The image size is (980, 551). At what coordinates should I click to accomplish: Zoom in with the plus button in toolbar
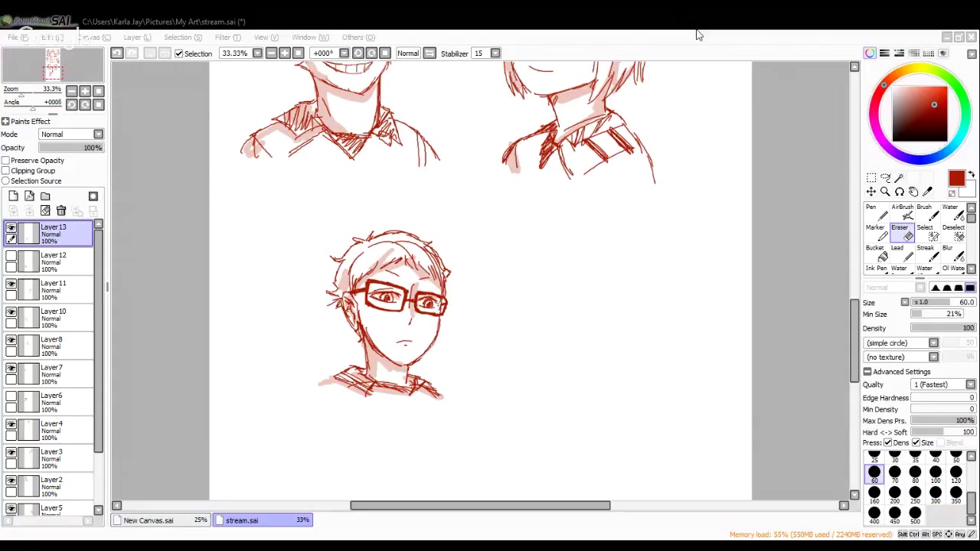pyautogui.click(x=285, y=54)
